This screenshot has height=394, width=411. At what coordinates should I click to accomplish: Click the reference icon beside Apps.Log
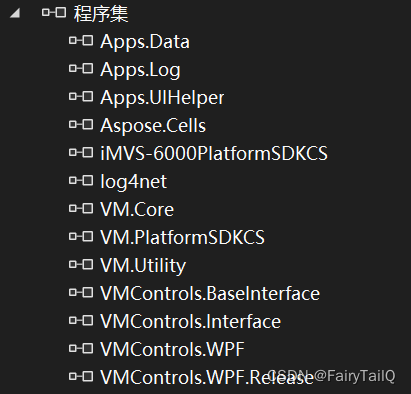point(81,69)
